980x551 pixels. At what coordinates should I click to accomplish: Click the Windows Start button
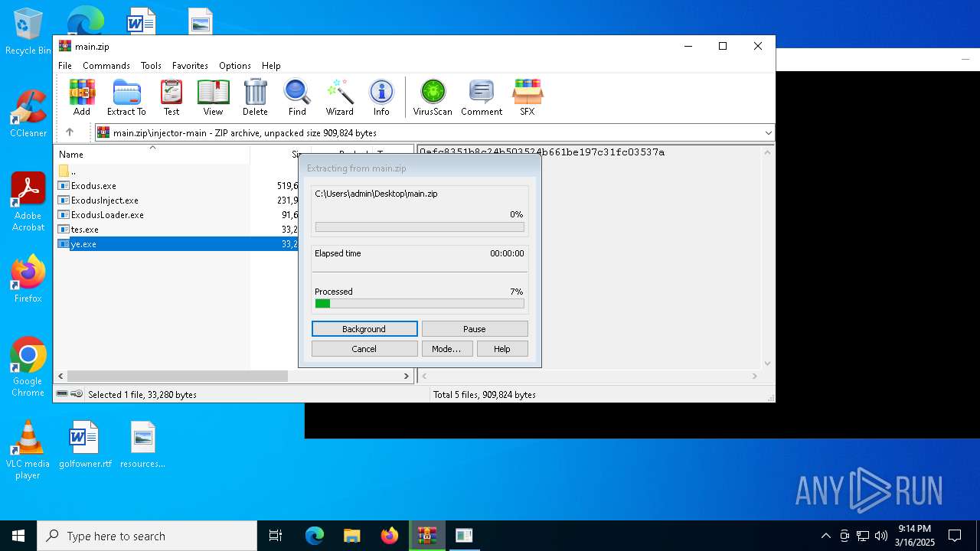coord(18,536)
